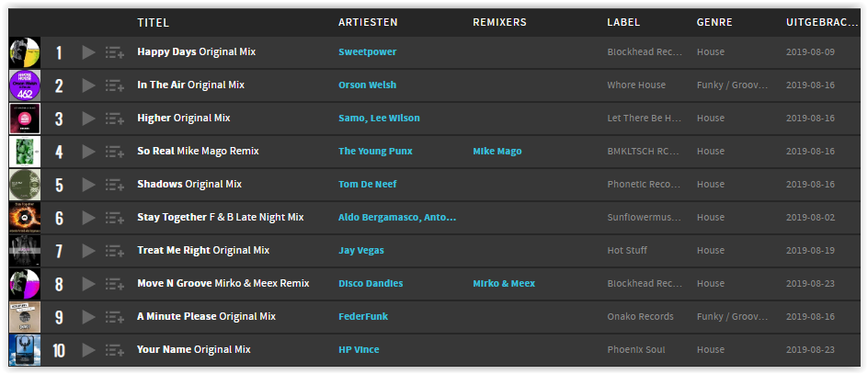Add In The Air to queue

tap(115, 85)
